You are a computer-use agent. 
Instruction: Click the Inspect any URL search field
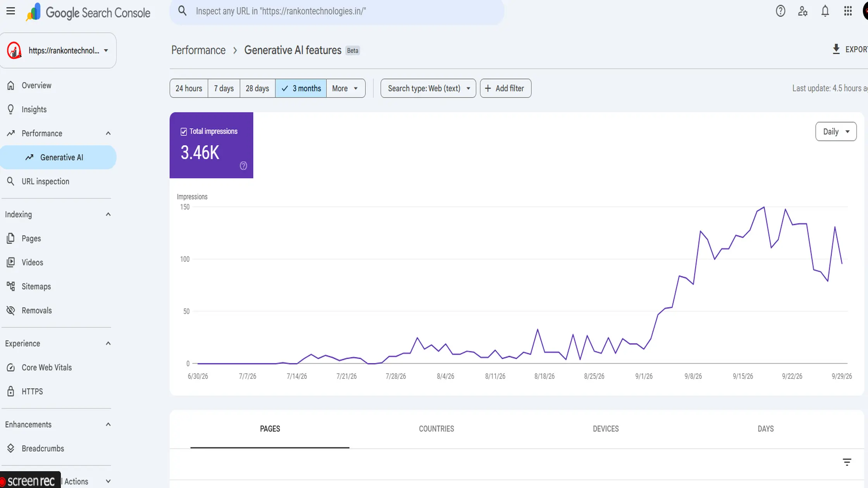pyautogui.click(x=337, y=11)
